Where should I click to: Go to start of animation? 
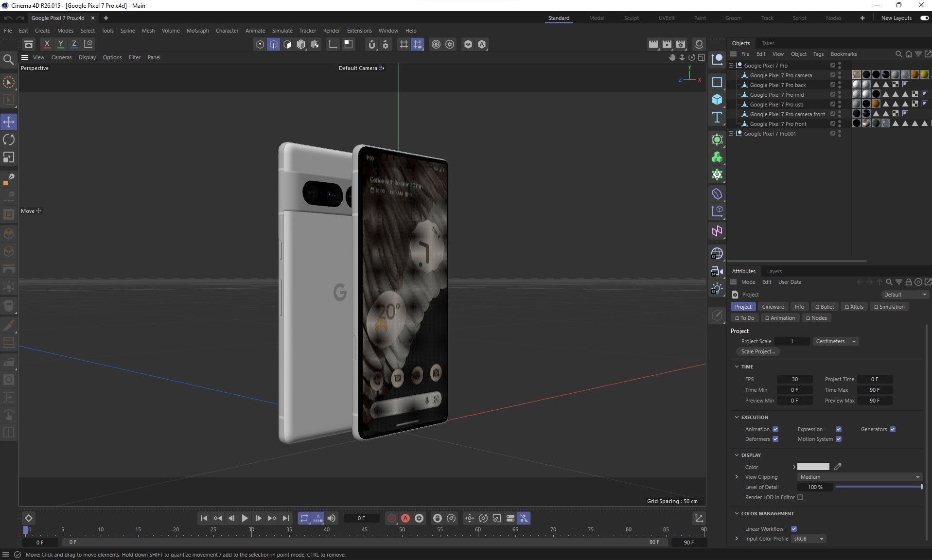click(204, 518)
